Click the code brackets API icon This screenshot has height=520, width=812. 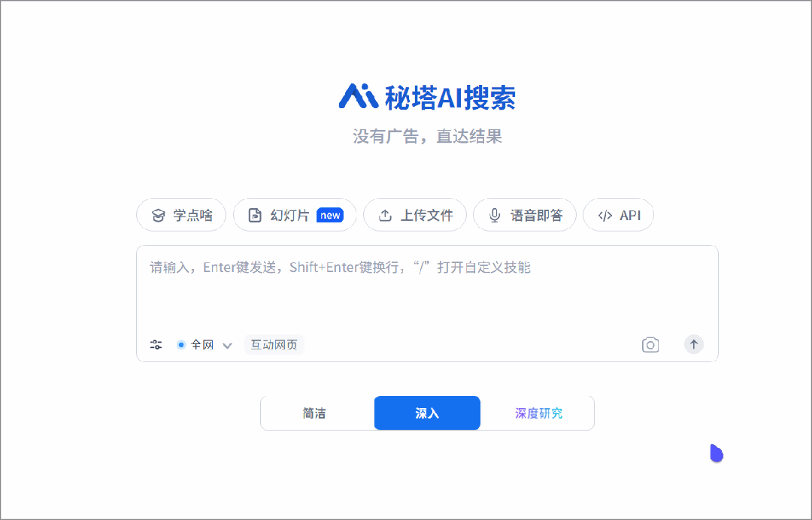pos(604,215)
